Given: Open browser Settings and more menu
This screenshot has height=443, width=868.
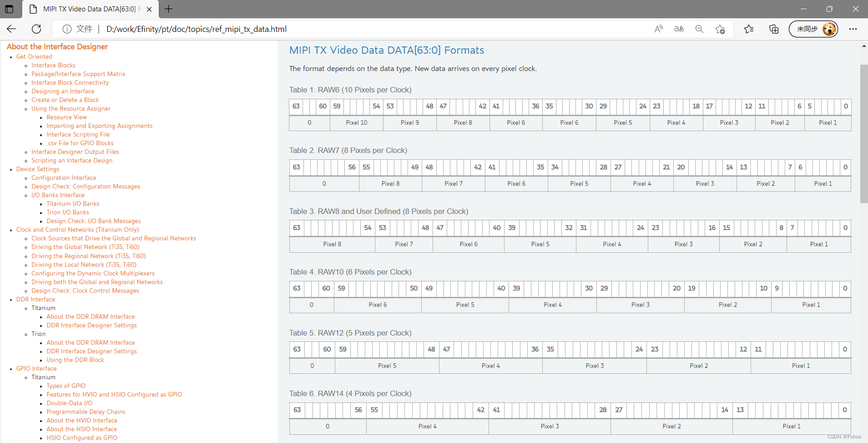Looking at the screenshot, I should point(853,29).
